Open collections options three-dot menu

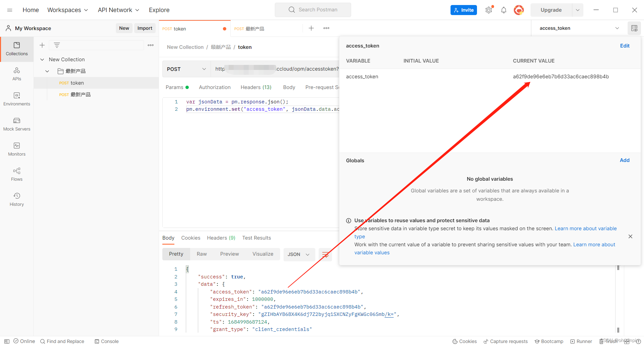[x=151, y=45]
